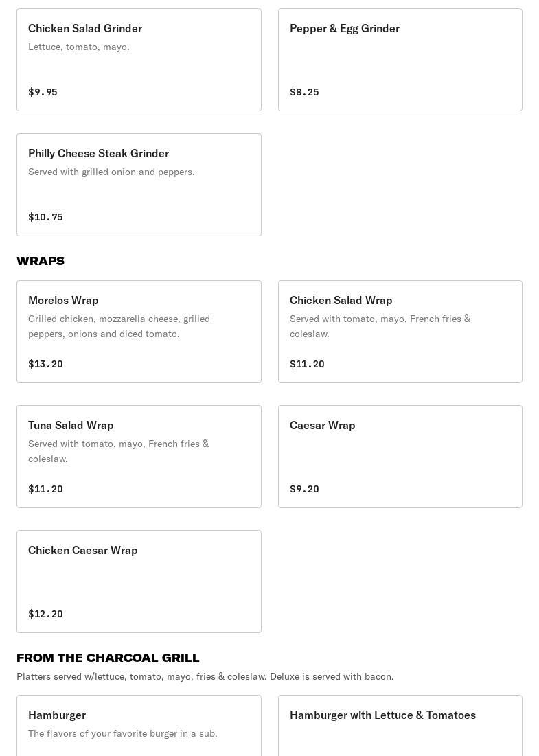Pick the Tuna Salad Wrap title
The image size is (539, 756).
[x=71, y=426]
